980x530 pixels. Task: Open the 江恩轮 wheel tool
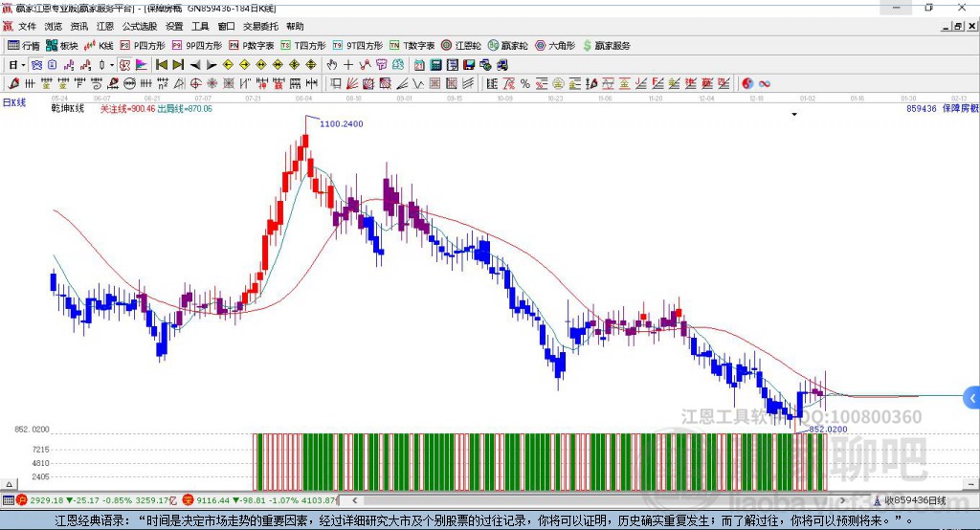[468, 45]
